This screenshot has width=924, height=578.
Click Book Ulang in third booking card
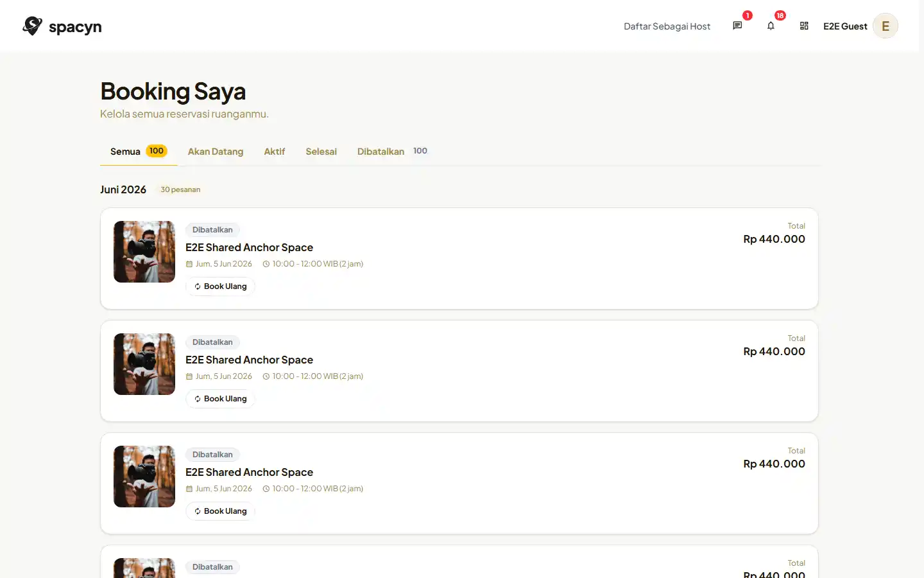click(220, 511)
